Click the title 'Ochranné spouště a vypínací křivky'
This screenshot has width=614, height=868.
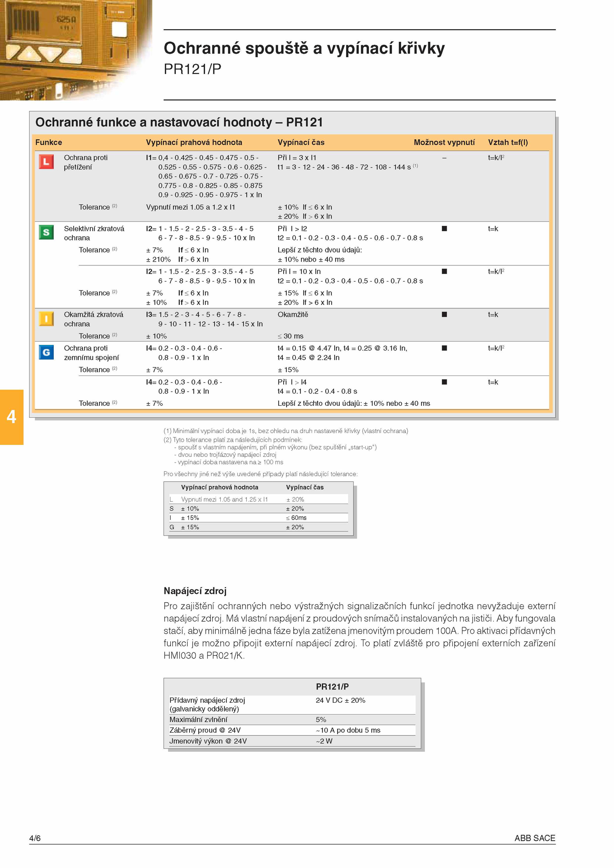coord(304,48)
